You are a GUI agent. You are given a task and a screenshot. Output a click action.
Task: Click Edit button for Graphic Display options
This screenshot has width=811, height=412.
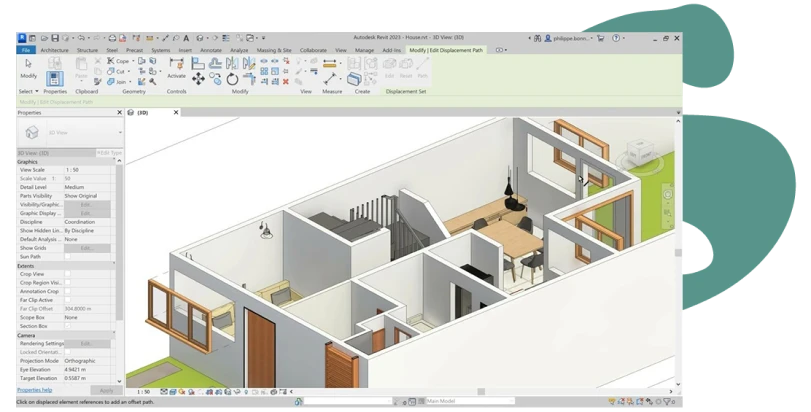(x=86, y=213)
